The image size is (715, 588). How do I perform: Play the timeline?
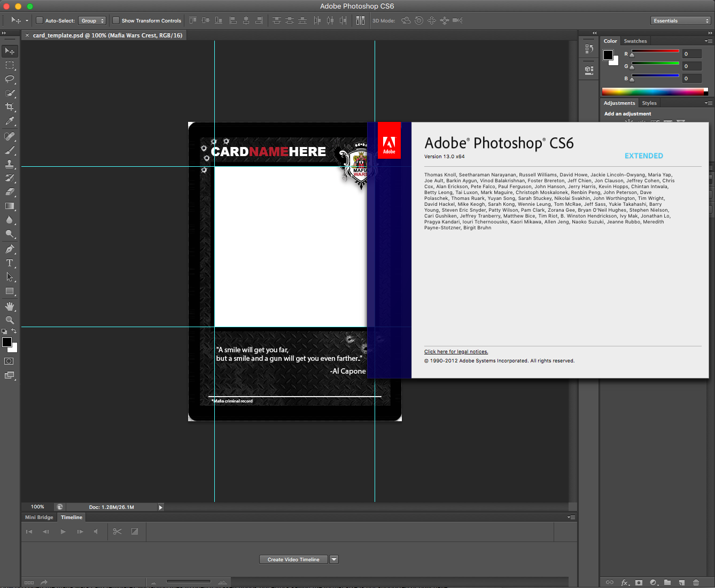click(x=63, y=531)
